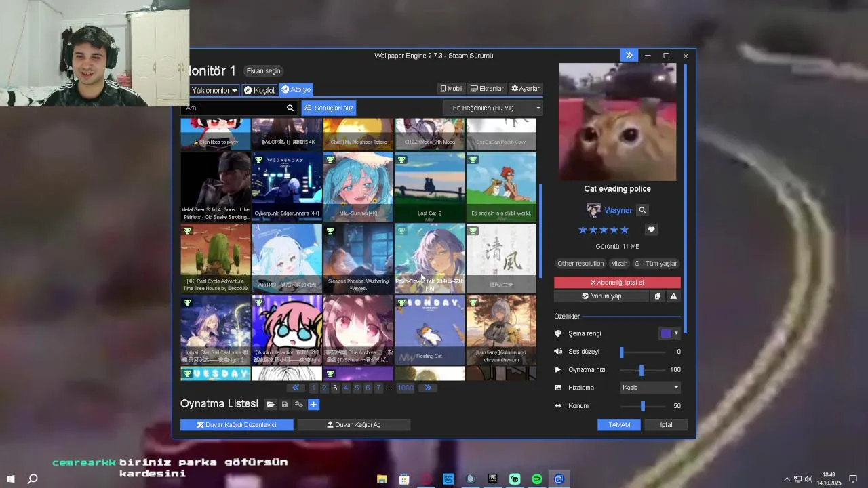Go to page 2 of results
The width and height of the screenshot is (868, 488).
click(x=324, y=388)
